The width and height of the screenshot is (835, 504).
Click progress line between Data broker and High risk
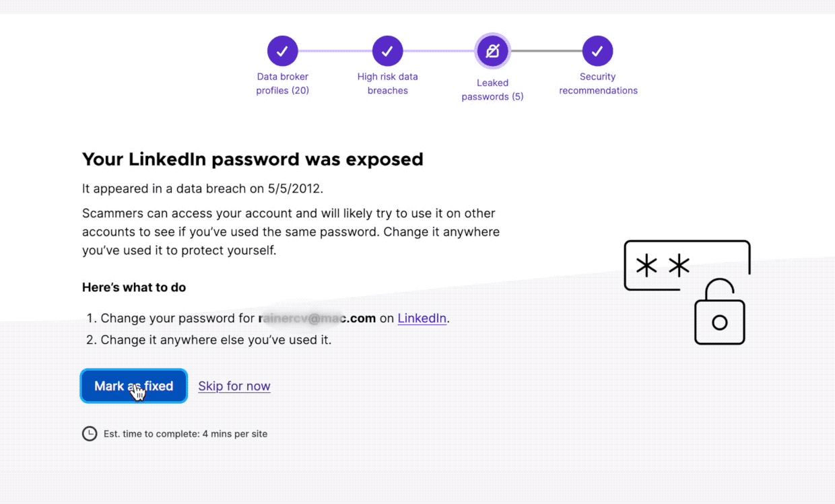tap(335, 51)
